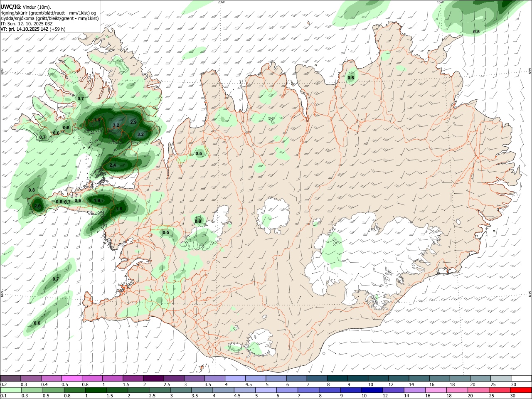Click the '12' label in the upper legend
This screenshot has height=399, width=532.
pos(390,384)
